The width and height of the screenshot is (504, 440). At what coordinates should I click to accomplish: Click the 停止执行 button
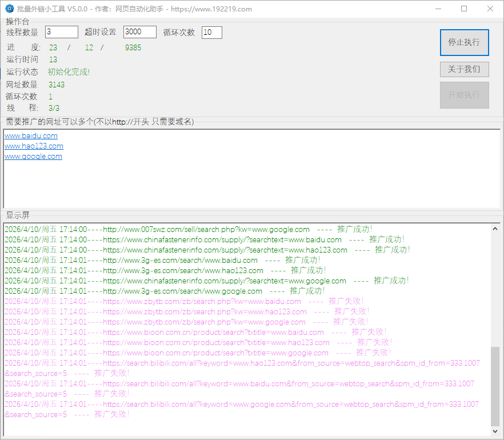pyautogui.click(x=464, y=42)
